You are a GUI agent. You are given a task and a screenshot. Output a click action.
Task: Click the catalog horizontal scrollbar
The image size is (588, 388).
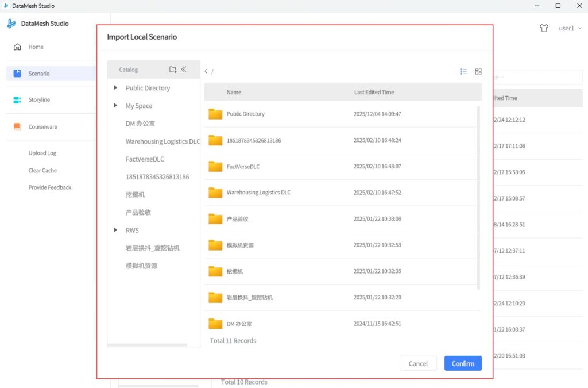click(148, 345)
